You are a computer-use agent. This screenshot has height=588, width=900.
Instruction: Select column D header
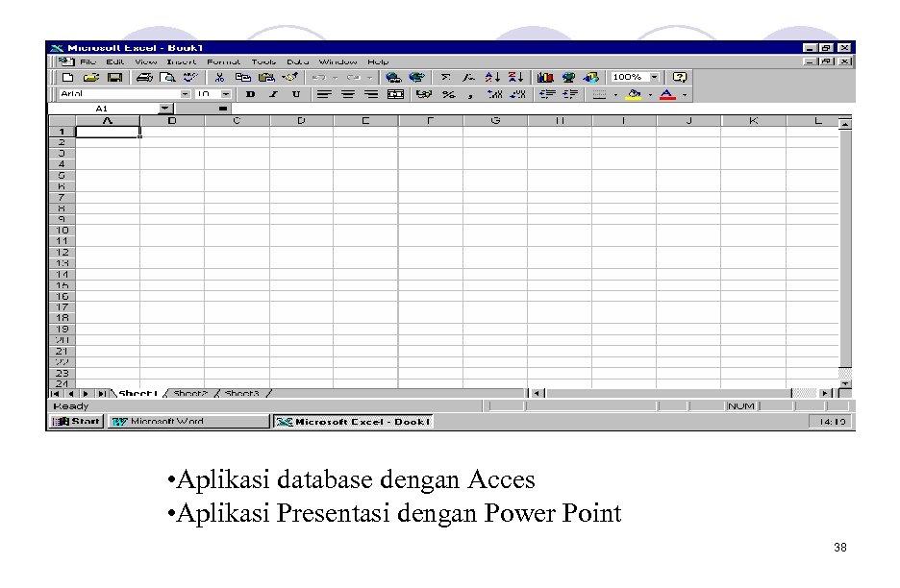(301, 121)
